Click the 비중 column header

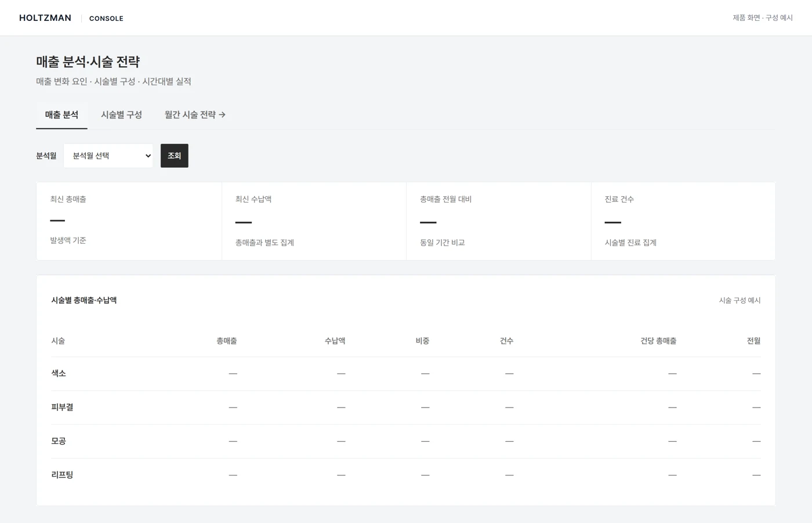tap(422, 341)
